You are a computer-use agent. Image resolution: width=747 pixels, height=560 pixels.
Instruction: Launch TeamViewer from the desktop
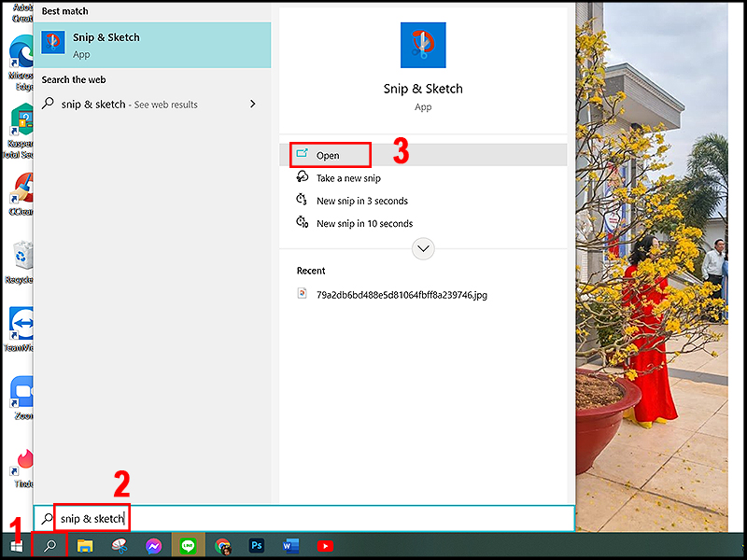[x=21, y=322]
